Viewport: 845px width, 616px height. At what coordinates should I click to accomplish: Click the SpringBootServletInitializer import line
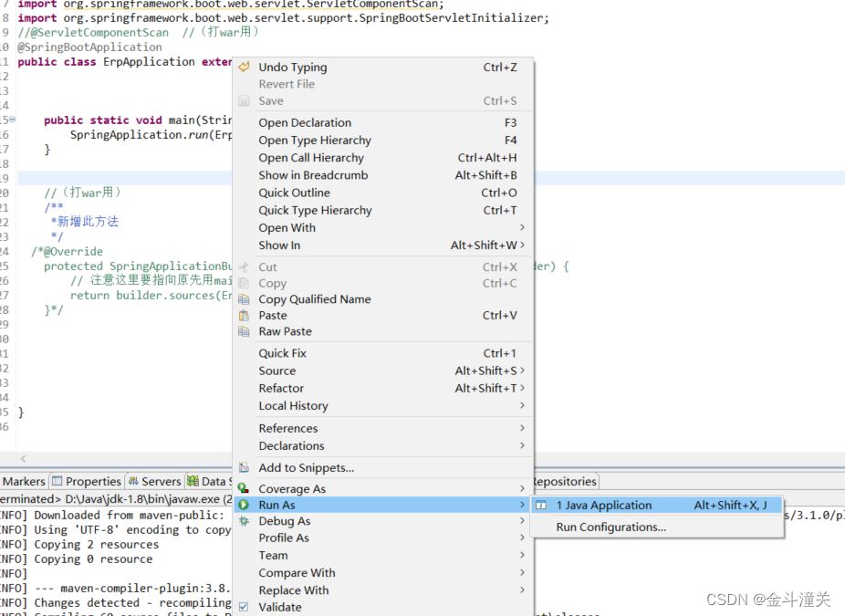(x=284, y=17)
